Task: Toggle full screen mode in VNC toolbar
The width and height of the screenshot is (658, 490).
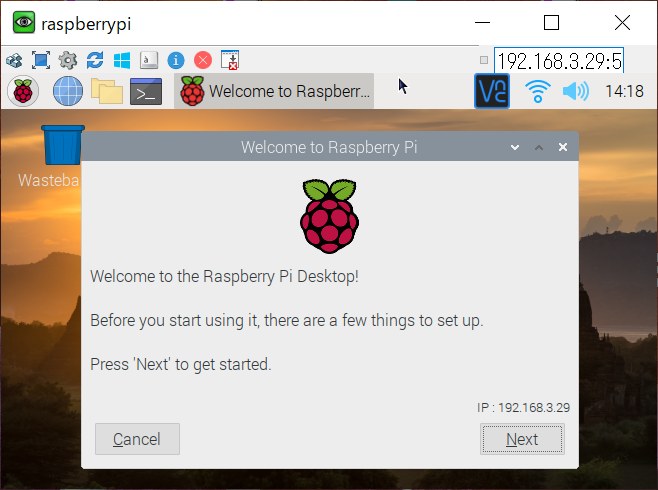Action: 41,60
